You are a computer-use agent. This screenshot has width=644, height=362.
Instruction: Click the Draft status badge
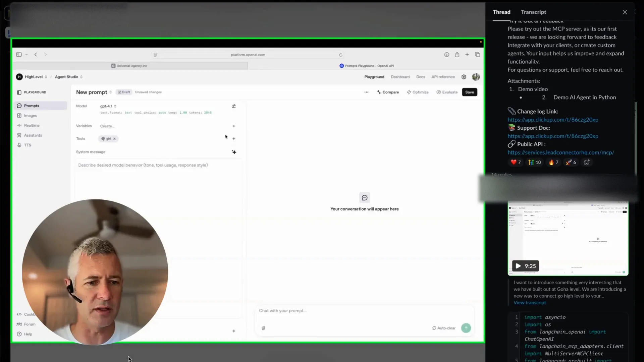click(124, 92)
